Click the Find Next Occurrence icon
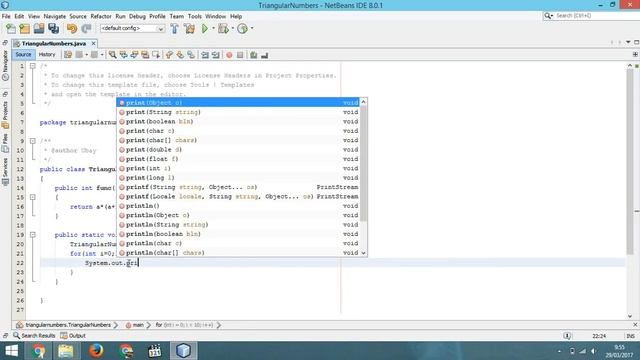The height and width of the screenshot is (360, 640). (x=134, y=55)
